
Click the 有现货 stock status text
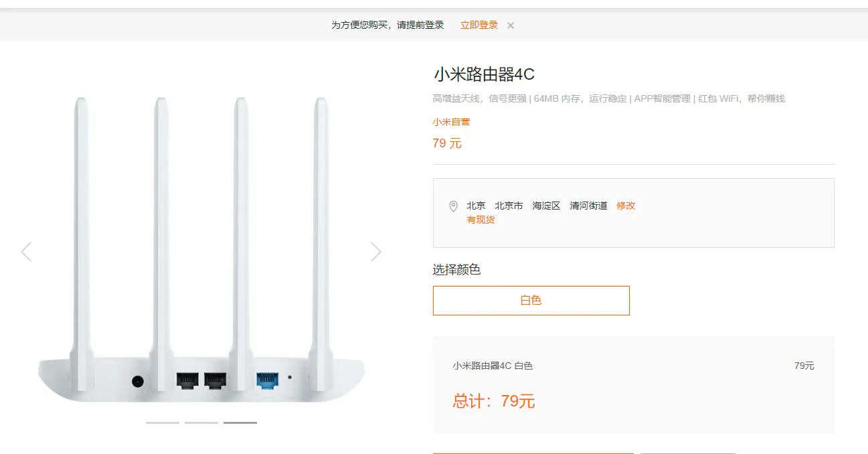481,220
